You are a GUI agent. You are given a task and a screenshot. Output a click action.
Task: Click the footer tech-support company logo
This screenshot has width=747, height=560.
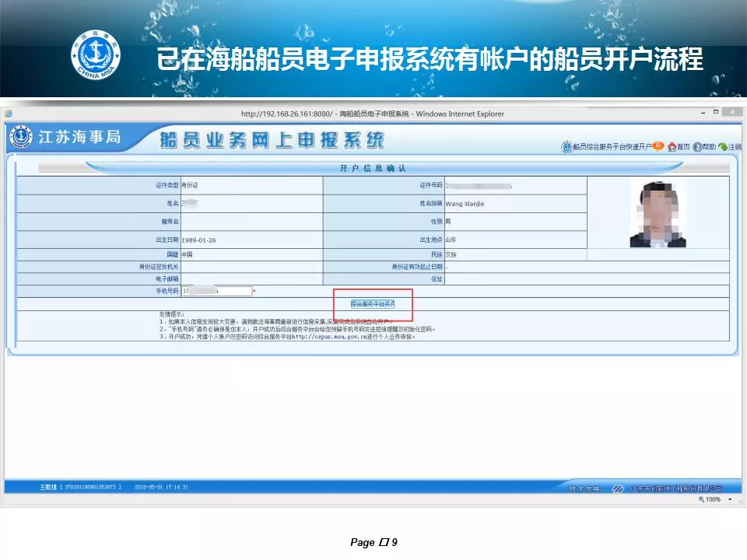click(617, 488)
